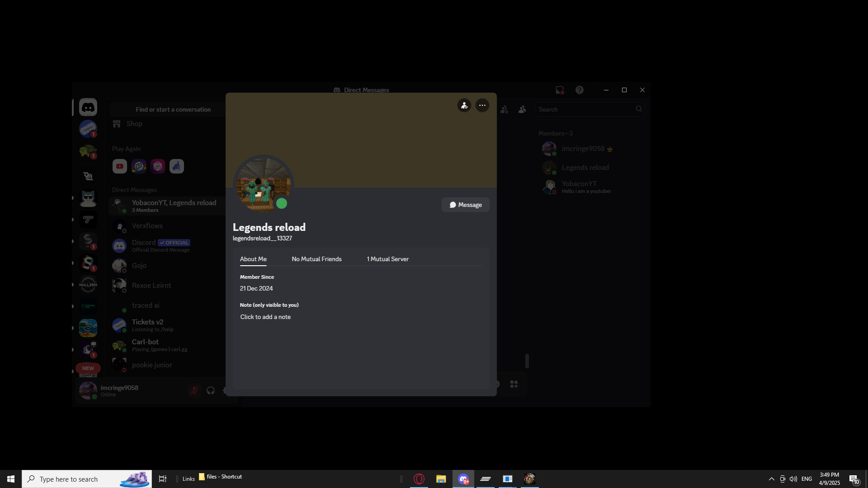Click the Find or start a conversation box
The height and width of the screenshot is (488, 868).
(x=173, y=109)
